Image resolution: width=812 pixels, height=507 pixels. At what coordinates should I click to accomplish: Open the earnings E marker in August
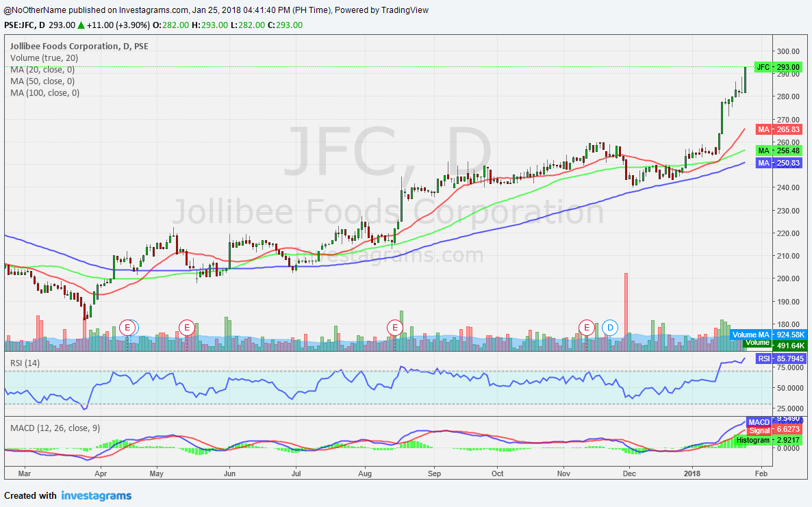tap(394, 328)
